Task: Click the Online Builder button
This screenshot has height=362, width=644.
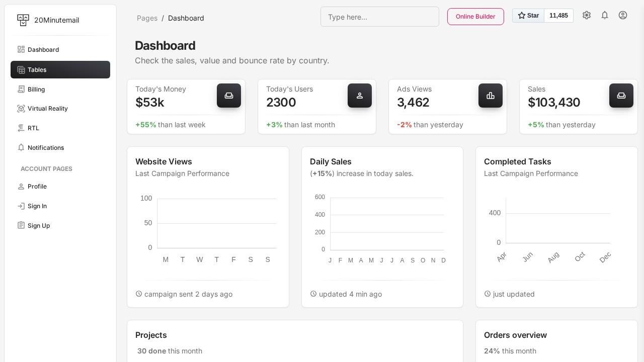Action: click(x=475, y=17)
